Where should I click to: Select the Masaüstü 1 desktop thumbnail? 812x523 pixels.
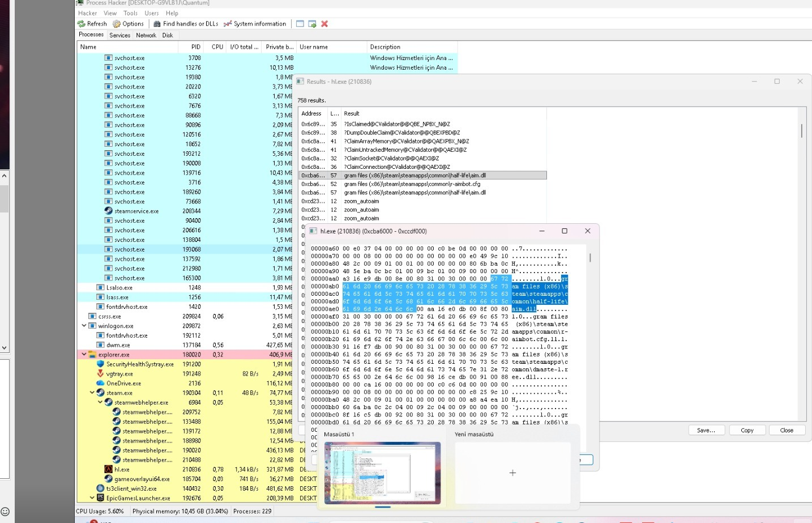click(383, 473)
